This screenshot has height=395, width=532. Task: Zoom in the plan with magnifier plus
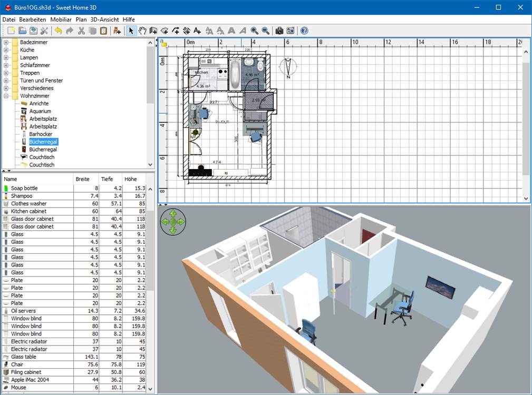click(255, 31)
